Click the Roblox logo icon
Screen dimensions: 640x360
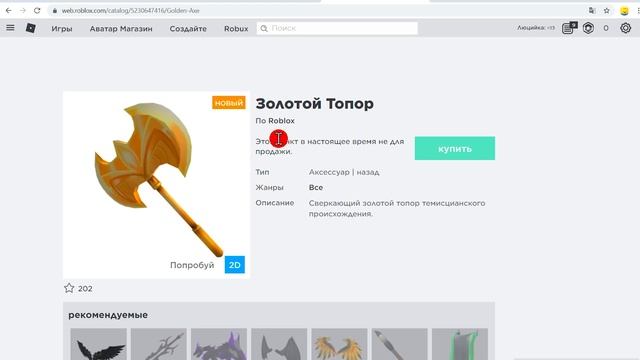click(31, 28)
